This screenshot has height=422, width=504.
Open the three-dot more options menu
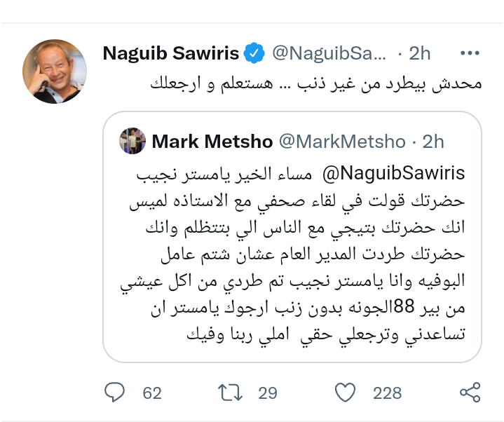click(469, 53)
